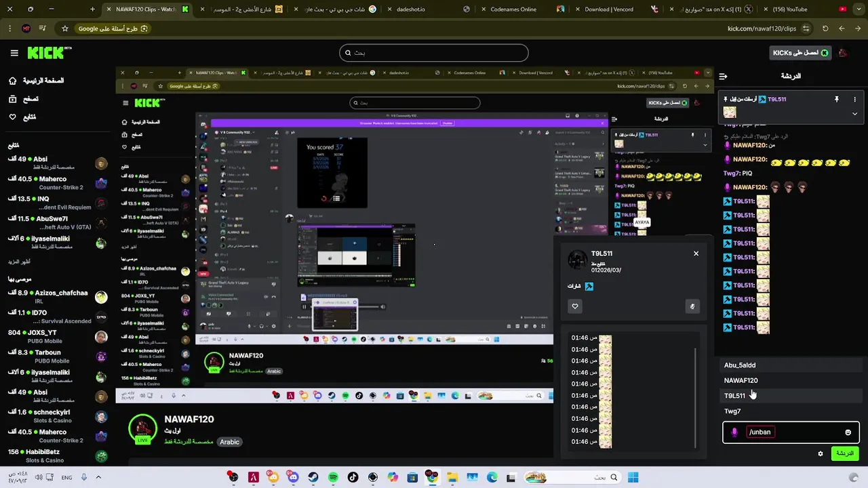The height and width of the screenshot is (488, 868).
Task: Click the NAWAF120 streamer avatar below video
Action: pos(142,428)
